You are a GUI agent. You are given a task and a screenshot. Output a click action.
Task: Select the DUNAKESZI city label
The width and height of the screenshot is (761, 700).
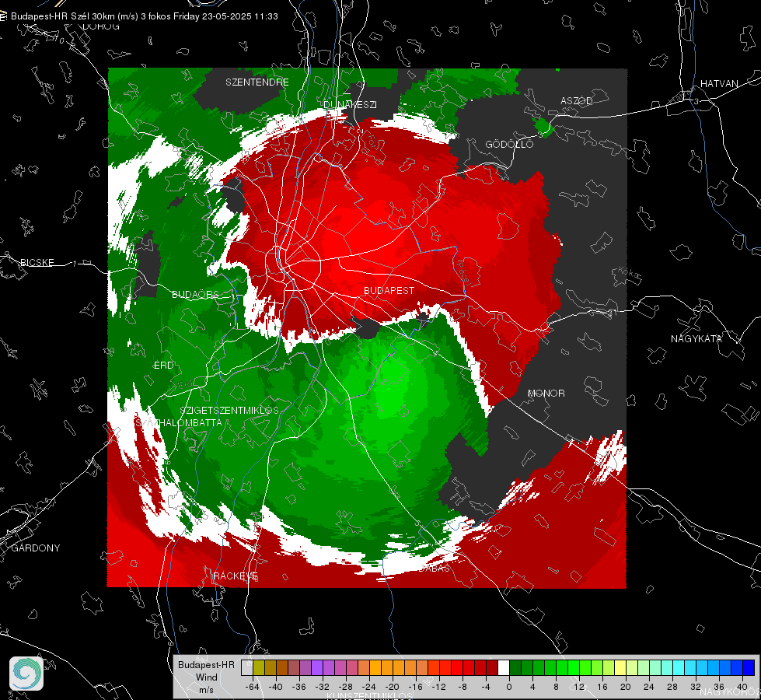coord(350,104)
